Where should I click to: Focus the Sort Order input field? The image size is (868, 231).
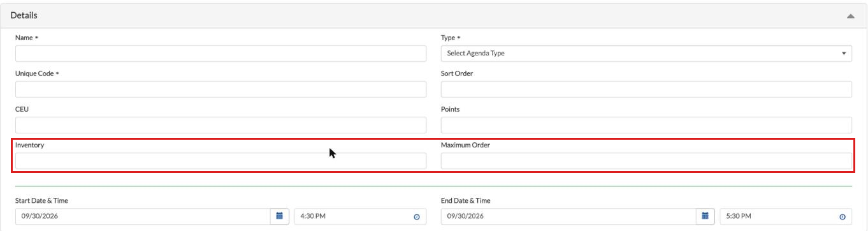[646, 89]
